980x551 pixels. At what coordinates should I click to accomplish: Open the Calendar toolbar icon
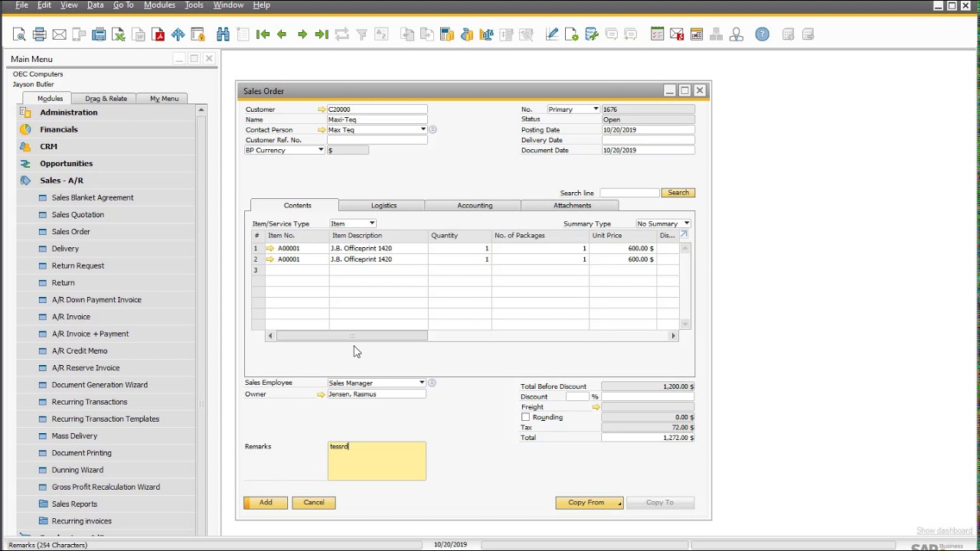pos(697,34)
